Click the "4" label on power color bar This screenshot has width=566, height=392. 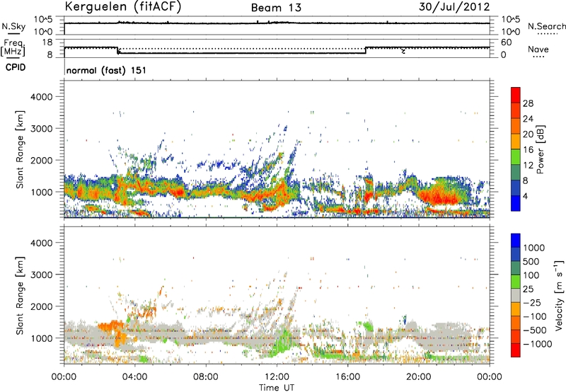(526, 197)
